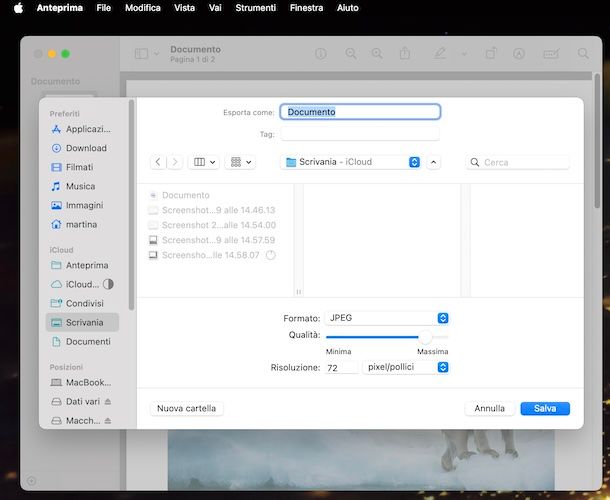Image resolution: width=610 pixels, height=500 pixels.
Task: Click the Screenshot alle 14.46.13 file
Action: coord(212,210)
